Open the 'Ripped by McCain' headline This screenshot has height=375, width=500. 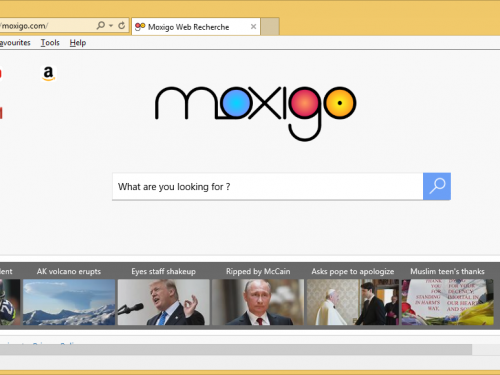(258, 271)
